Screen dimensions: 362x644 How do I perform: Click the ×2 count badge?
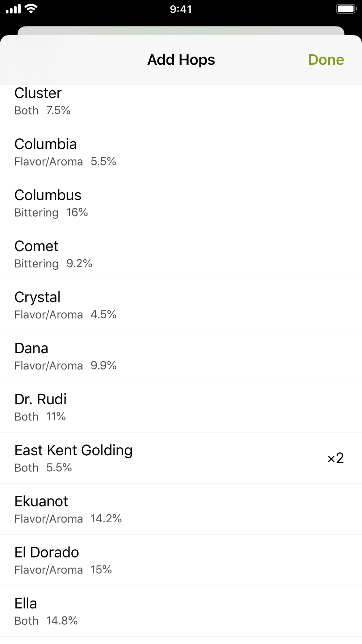point(336,458)
